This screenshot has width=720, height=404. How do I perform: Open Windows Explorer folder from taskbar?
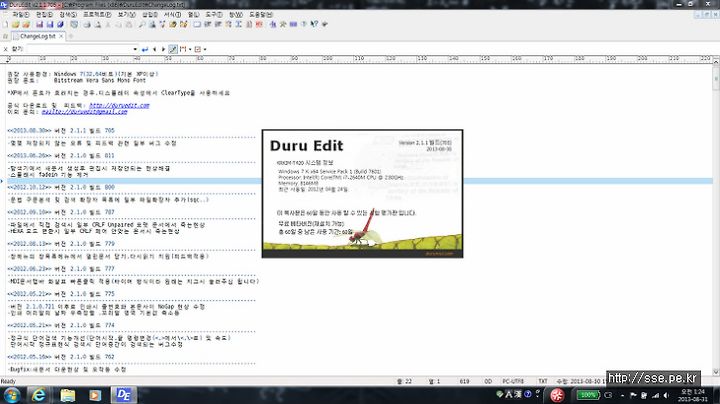pyautogui.click(x=68, y=395)
